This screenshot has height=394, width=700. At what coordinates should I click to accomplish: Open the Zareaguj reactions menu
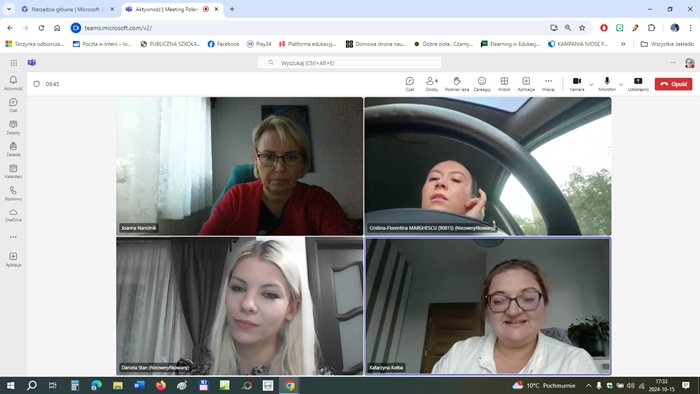coord(482,84)
